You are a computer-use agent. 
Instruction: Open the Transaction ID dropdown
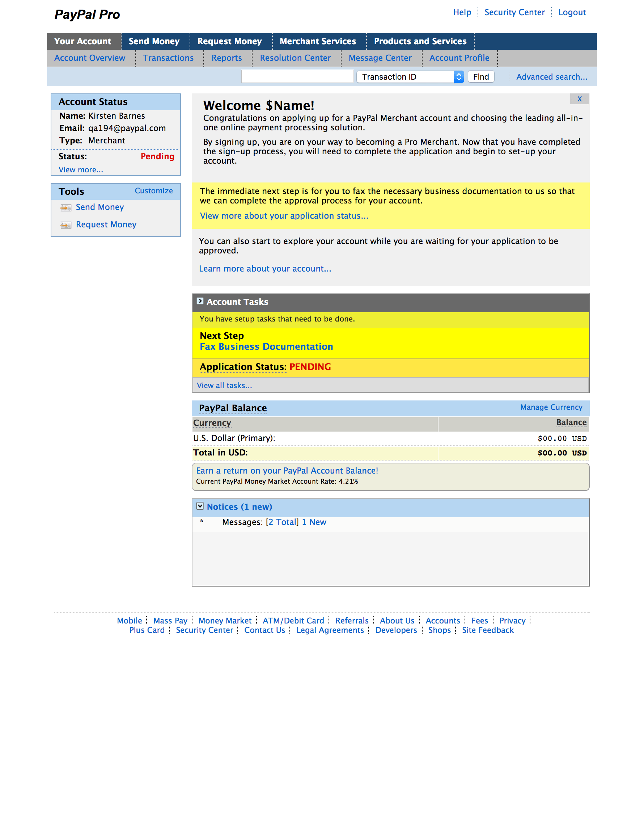410,77
